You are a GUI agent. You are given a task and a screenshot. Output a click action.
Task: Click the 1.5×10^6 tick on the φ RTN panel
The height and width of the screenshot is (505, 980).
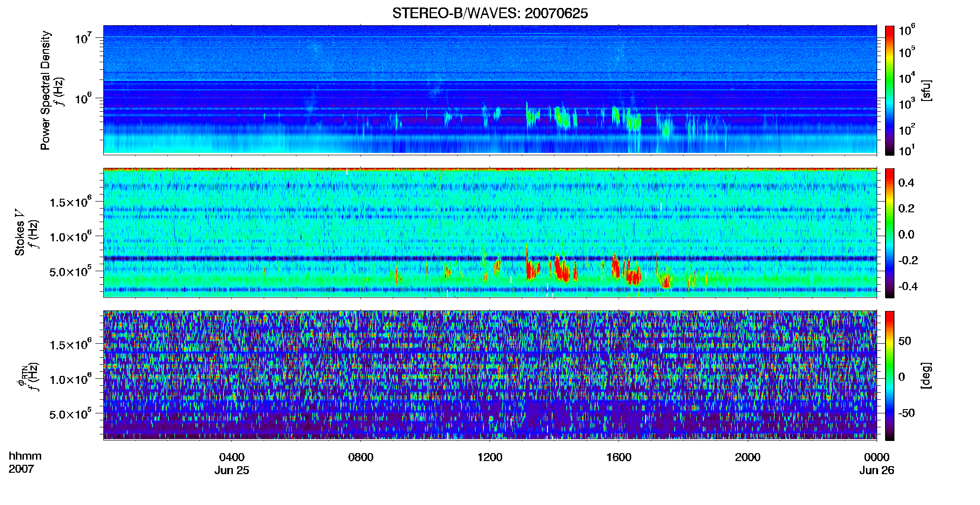click(x=71, y=345)
